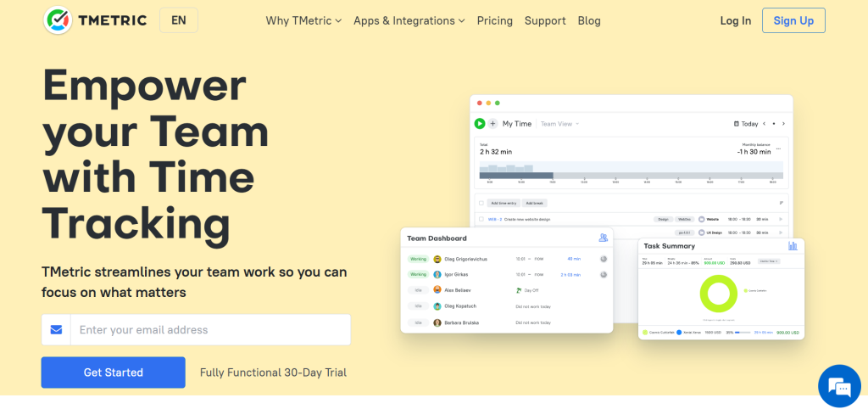This screenshot has width=868, height=409.
Task: Open the Pricing page
Action: point(495,20)
